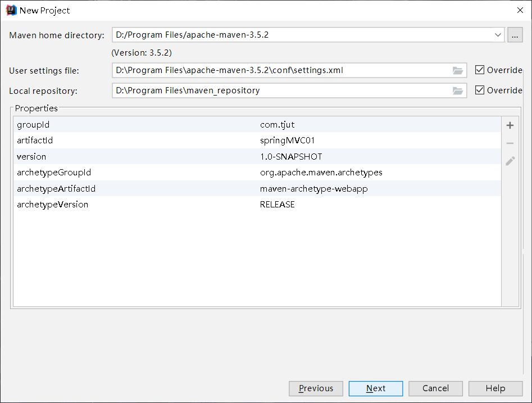Remove selected property with the minus icon
This screenshot has width=532, height=403.
point(510,143)
